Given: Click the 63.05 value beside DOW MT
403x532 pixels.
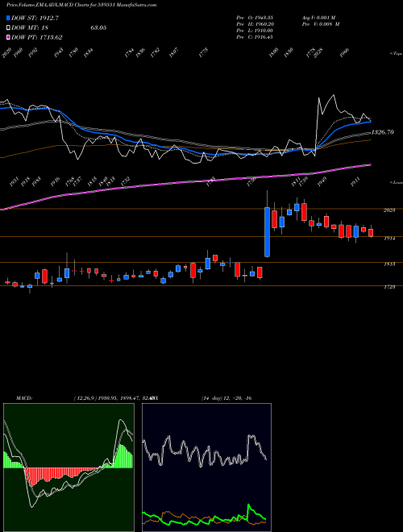Looking at the screenshot, I should [x=98, y=28].
